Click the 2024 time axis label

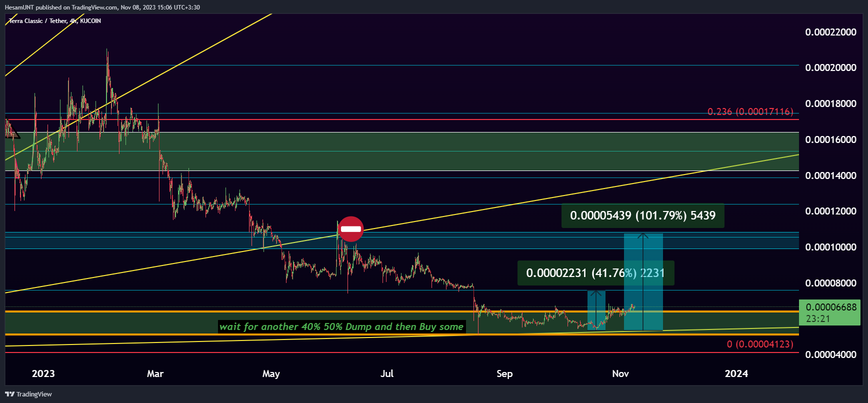coord(736,373)
